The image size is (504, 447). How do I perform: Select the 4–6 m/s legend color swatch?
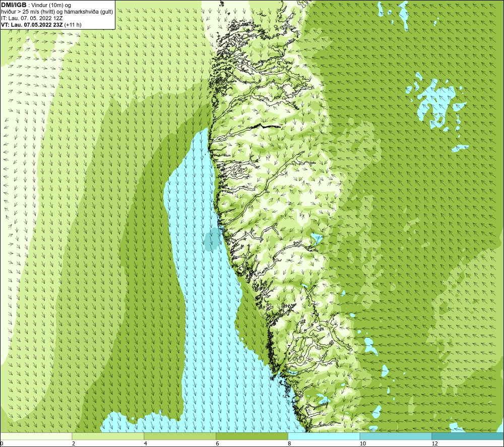[180, 436]
